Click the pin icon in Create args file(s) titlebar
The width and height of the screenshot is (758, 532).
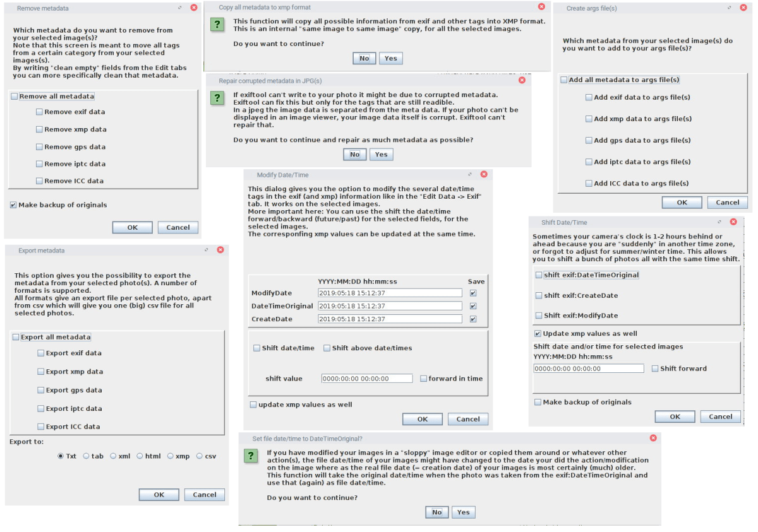click(x=730, y=8)
